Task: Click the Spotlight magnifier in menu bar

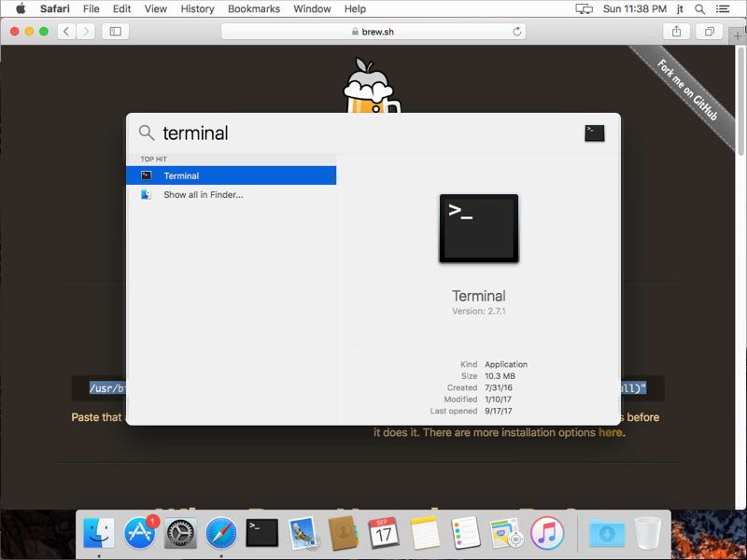Action: 699,8
